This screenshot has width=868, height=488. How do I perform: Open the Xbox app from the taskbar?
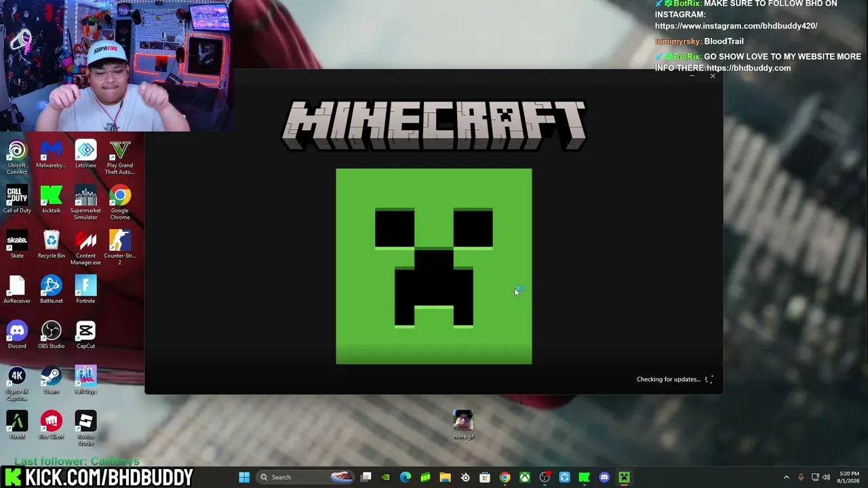tap(525, 477)
